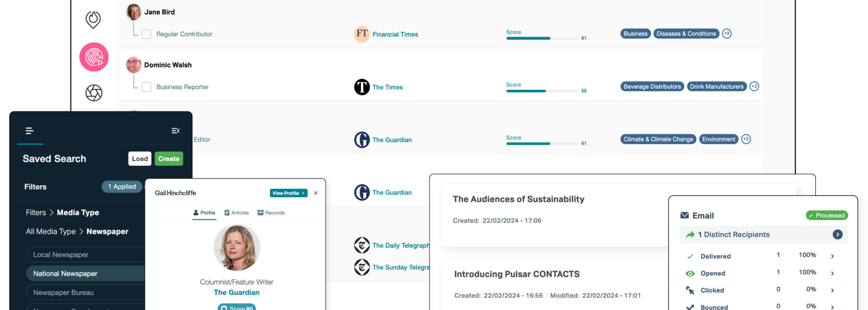Screen dimensions: 868x310
Task: Close the Gail Hinchcliffe profile popup
Action: click(316, 193)
